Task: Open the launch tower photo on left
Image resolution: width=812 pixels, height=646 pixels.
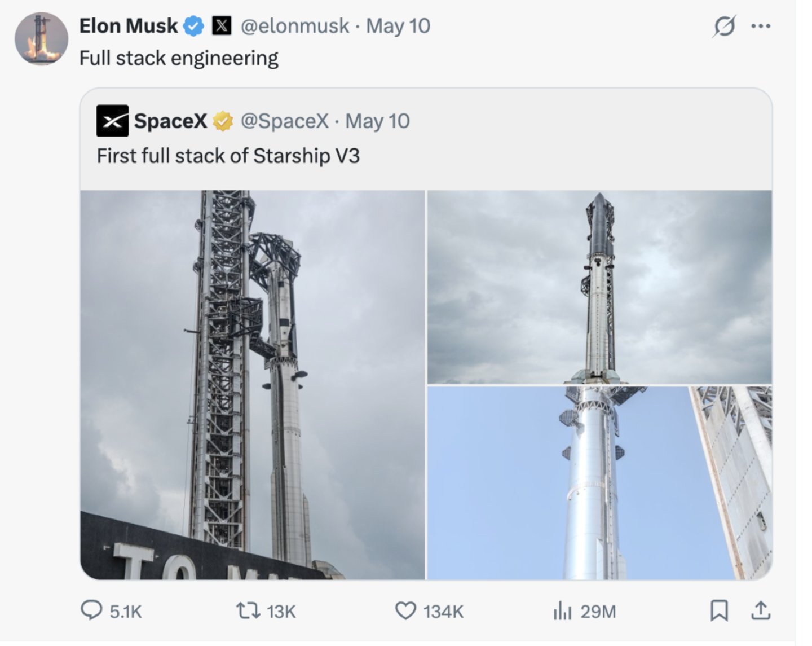Action: 252,385
